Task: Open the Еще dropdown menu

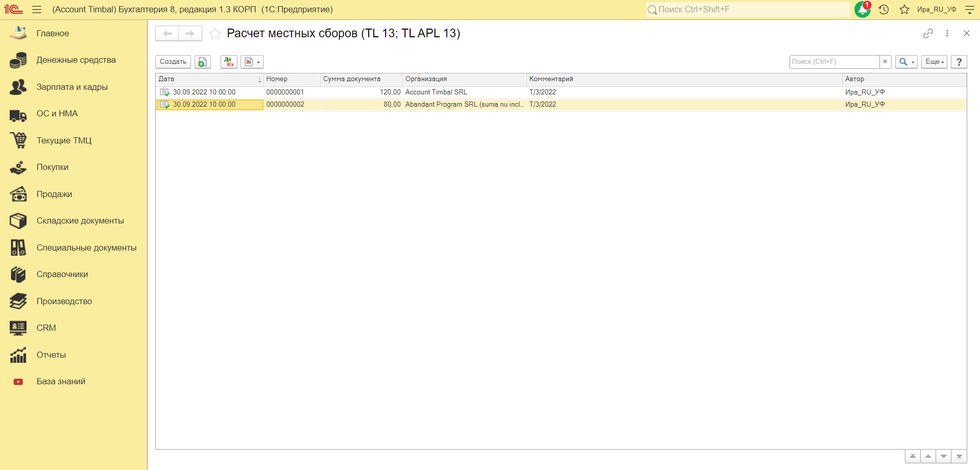Action: tap(935, 62)
